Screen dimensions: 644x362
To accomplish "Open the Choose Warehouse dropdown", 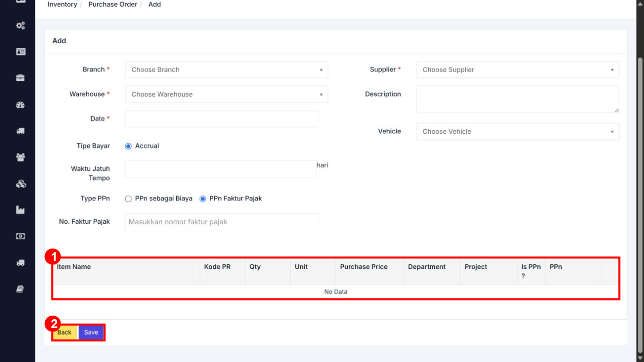I will (x=227, y=94).
